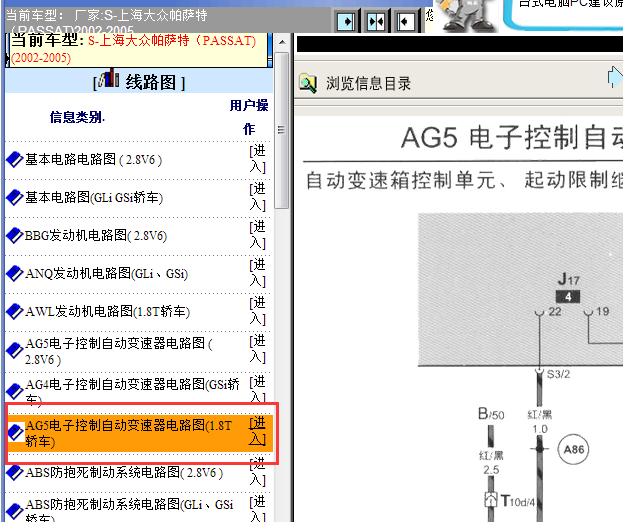Click book icon beside ABS防抱死 2.8V6 row
The width and height of the screenshot is (623, 522).
15,472
